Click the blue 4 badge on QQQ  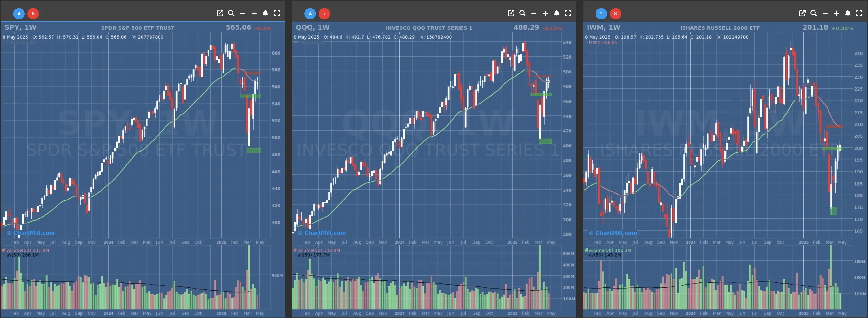(x=310, y=14)
